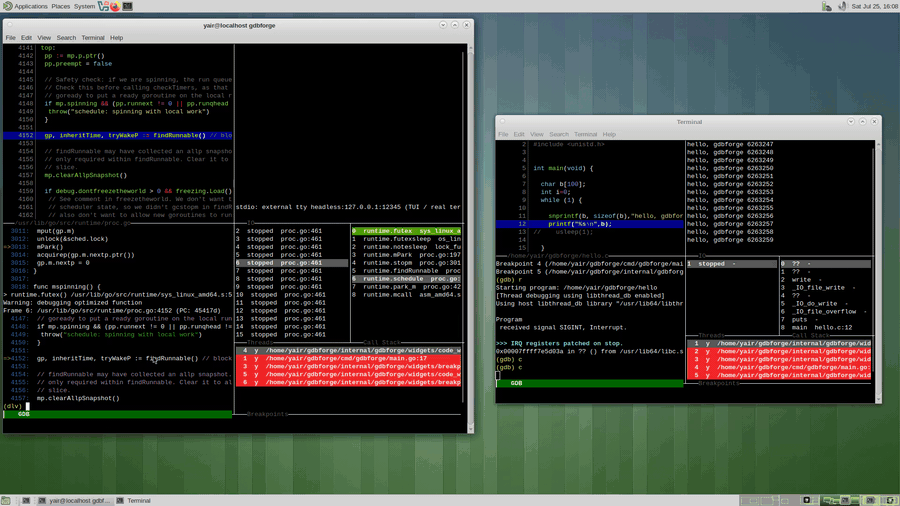The width and height of the screenshot is (900, 506).
Task: Select thread 2 stopped proc.go:461
Action: tap(291, 231)
